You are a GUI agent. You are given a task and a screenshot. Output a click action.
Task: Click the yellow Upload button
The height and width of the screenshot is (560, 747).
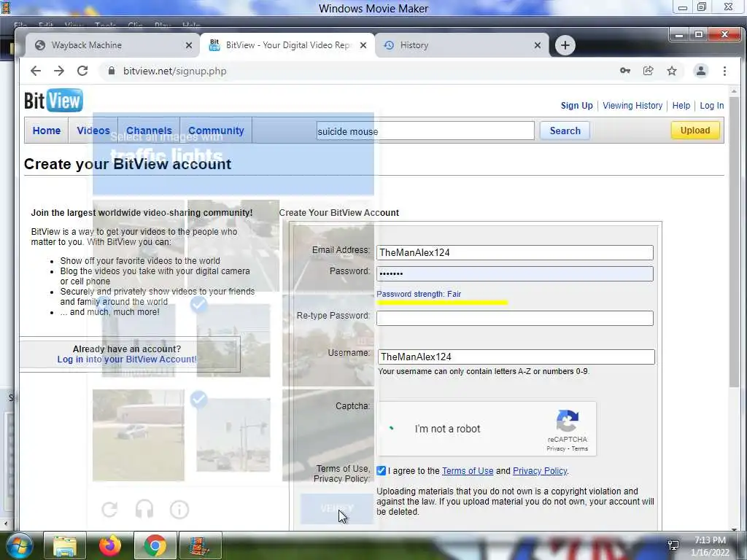click(695, 131)
